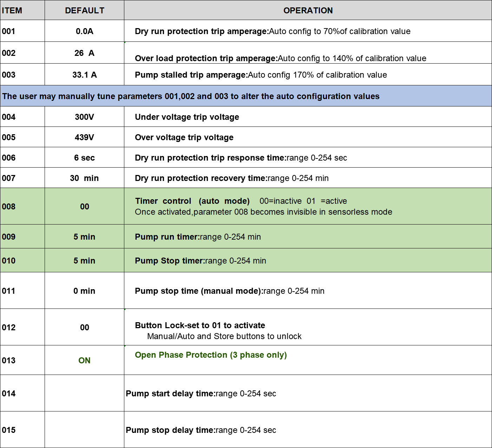Select the DEFAULT column header cell
Viewport: 492px width, 448px height.
84,10
